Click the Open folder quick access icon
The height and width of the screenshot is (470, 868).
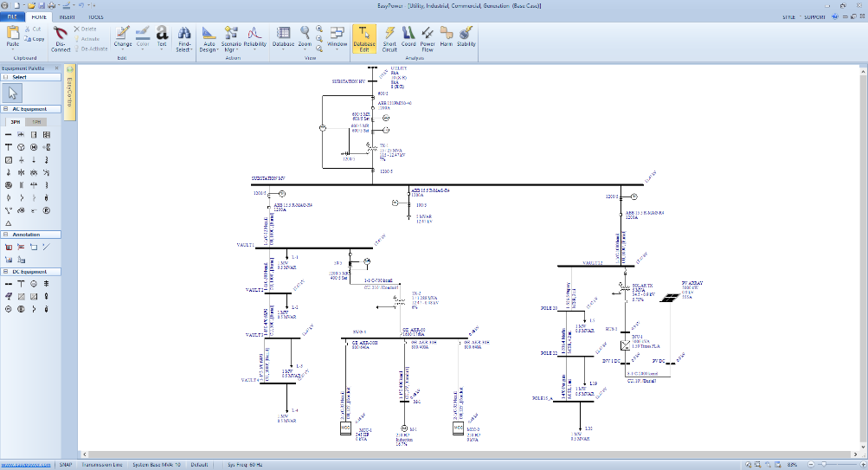(x=31, y=5)
